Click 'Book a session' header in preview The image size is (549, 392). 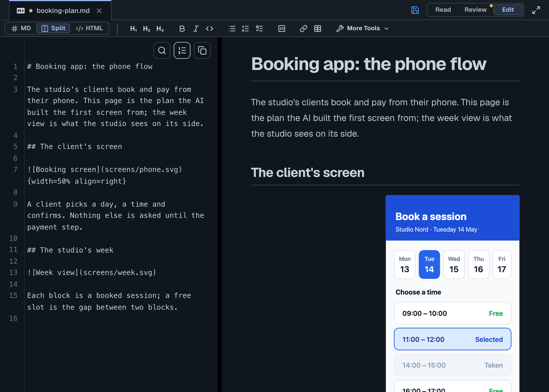pyautogui.click(x=431, y=217)
